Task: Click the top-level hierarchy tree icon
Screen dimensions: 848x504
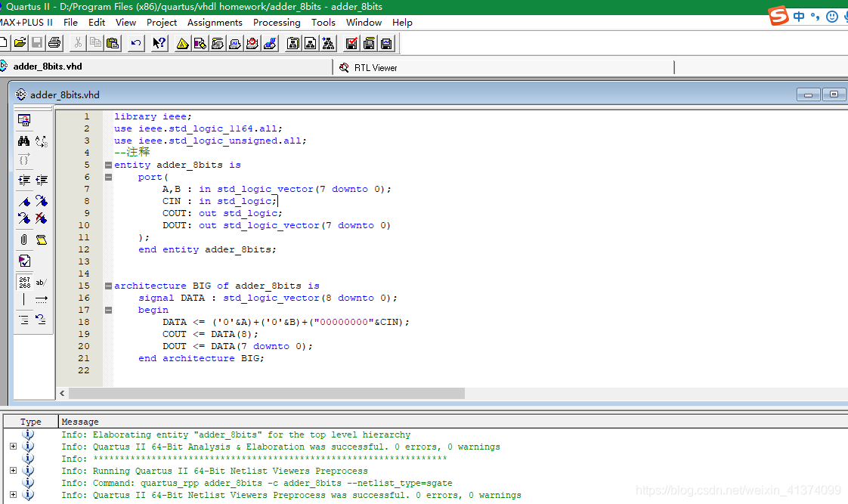Action: tap(328, 43)
